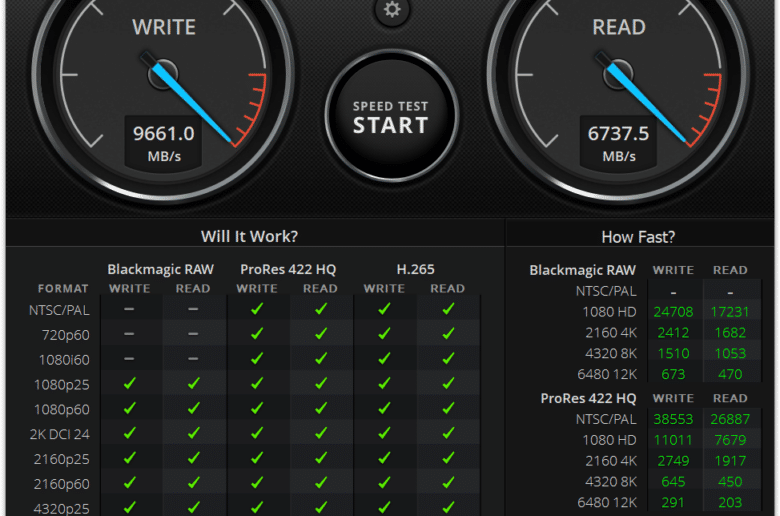The width and height of the screenshot is (780, 516).
Task: Click ProRes 1080 HD read value 7679
Action: pyautogui.click(x=730, y=440)
